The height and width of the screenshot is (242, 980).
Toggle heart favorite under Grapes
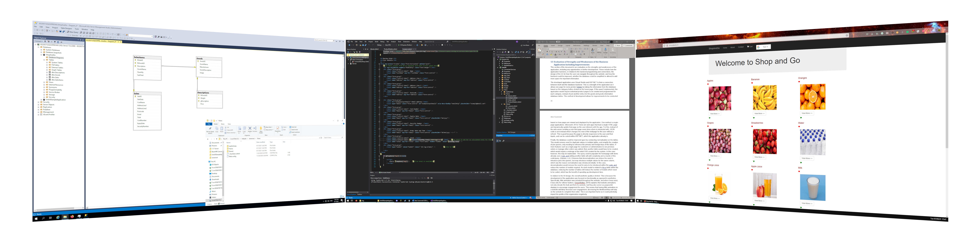[708, 126]
